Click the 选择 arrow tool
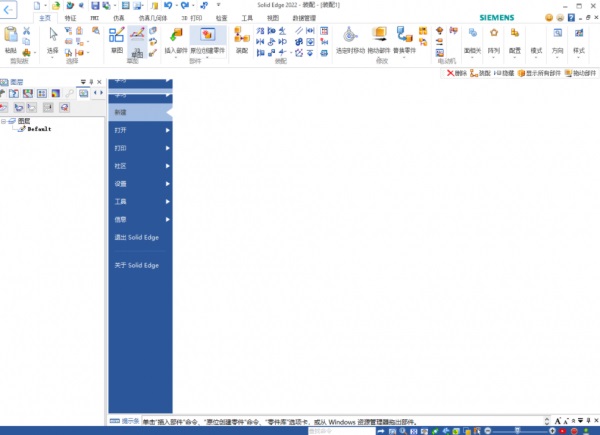This screenshot has width=600, height=435. point(53,36)
